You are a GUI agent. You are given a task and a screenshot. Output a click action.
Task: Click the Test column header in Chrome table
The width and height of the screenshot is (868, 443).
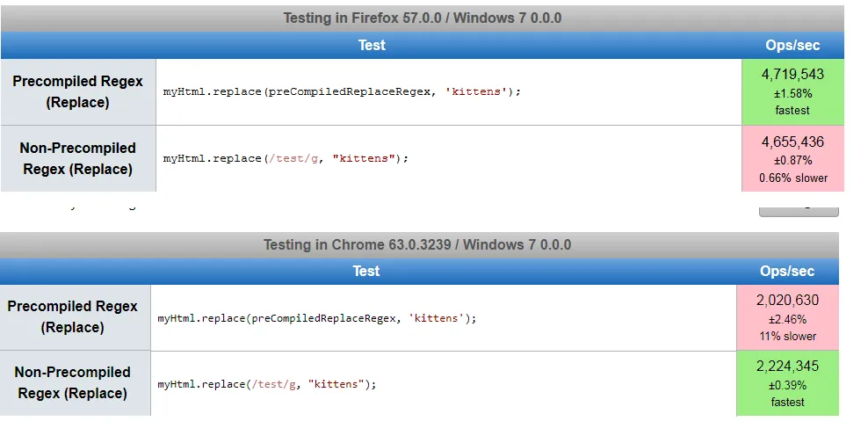(x=366, y=271)
